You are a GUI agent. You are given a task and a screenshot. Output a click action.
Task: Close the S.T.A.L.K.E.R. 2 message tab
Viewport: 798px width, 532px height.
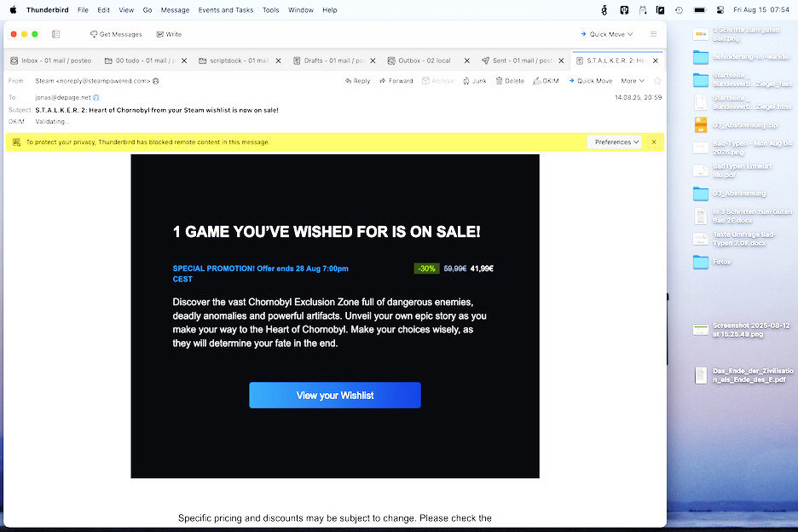[x=656, y=61]
